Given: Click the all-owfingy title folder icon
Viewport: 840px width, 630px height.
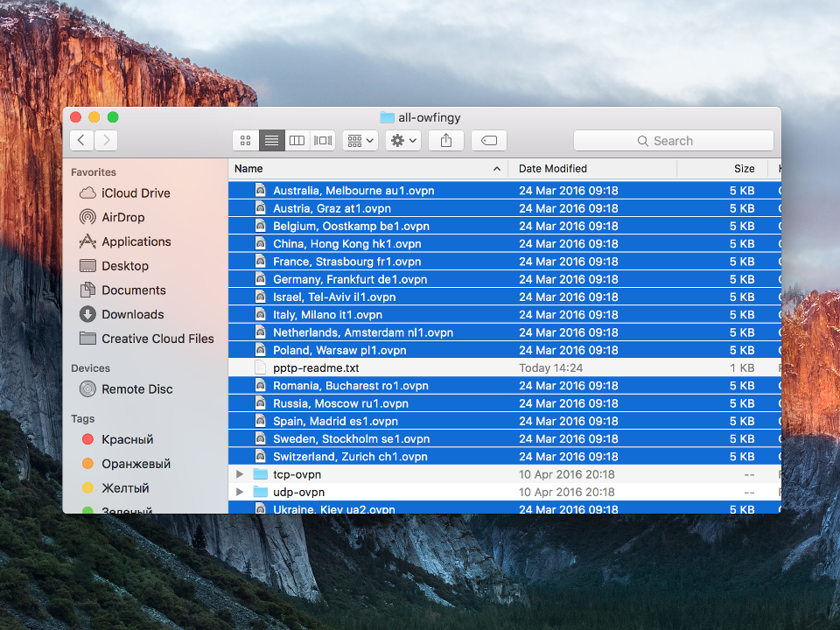Looking at the screenshot, I should [387, 117].
